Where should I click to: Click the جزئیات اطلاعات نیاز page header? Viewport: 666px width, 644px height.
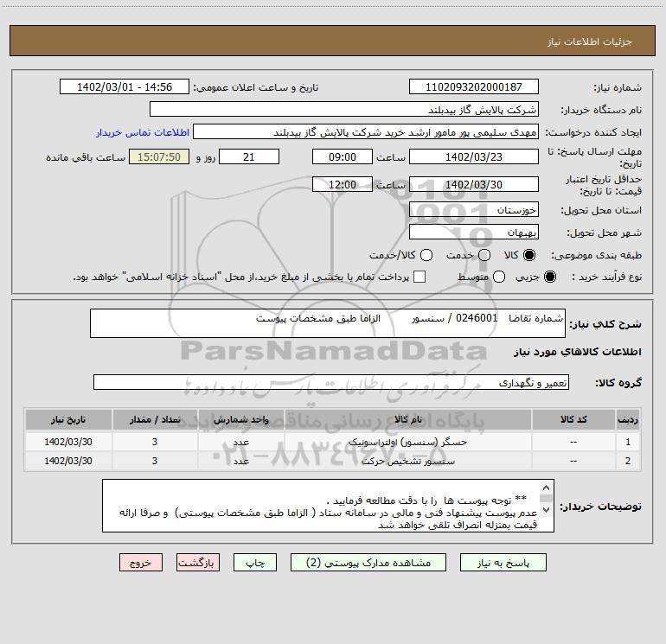click(590, 41)
